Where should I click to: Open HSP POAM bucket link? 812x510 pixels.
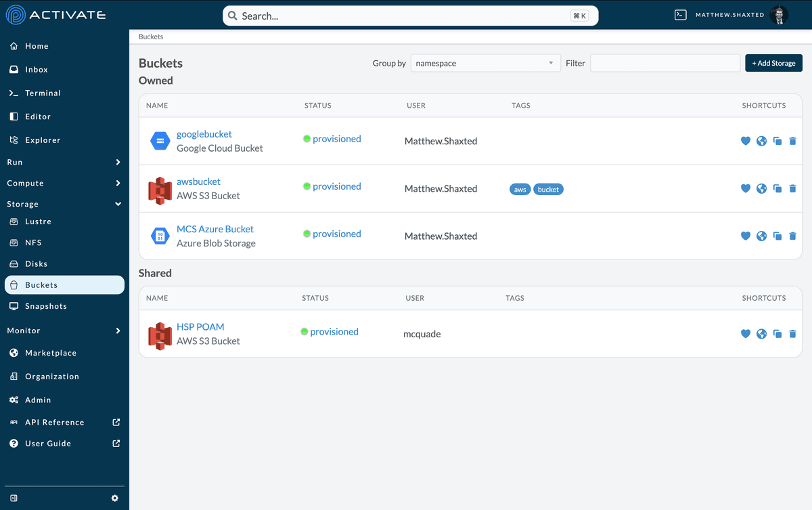coord(200,326)
